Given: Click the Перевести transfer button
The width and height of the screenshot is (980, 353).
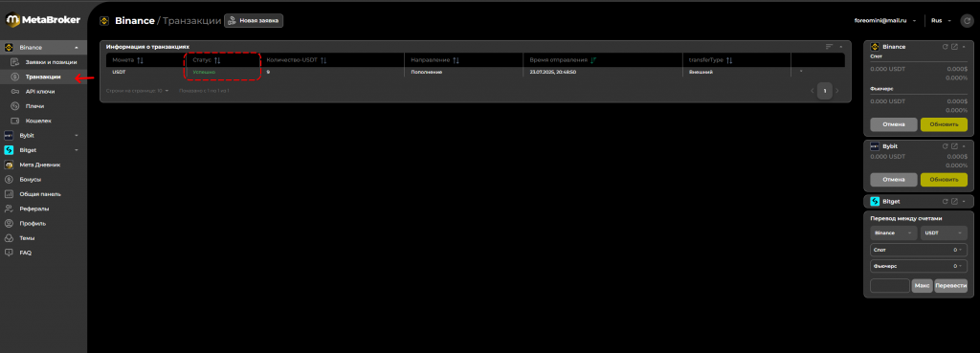Looking at the screenshot, I should 950,285.
